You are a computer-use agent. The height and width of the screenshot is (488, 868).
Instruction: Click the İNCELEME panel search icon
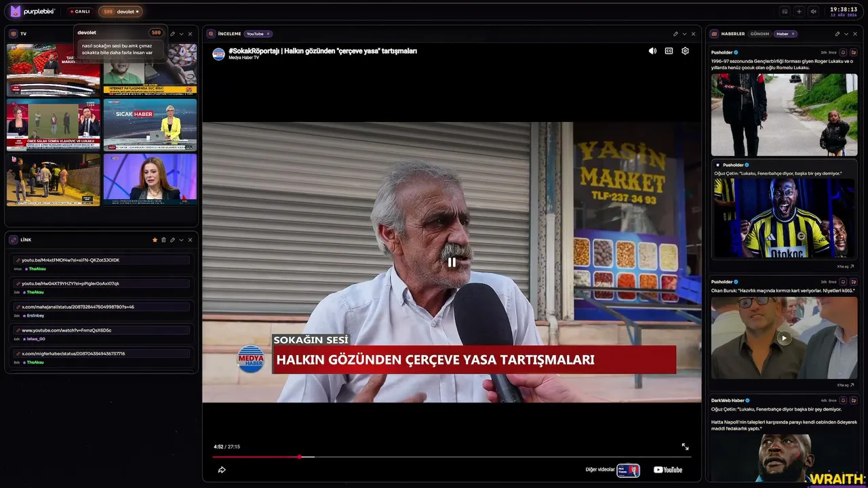coord(211,34)
